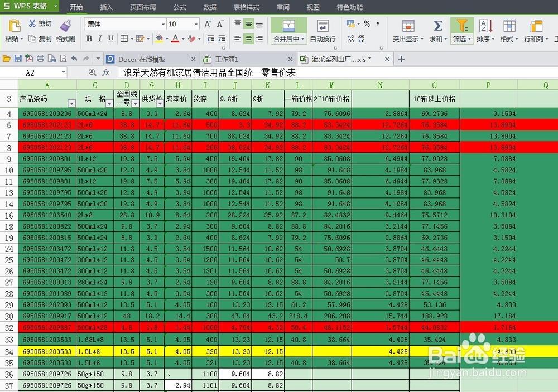Export to PDF from quick access bar

29,59
